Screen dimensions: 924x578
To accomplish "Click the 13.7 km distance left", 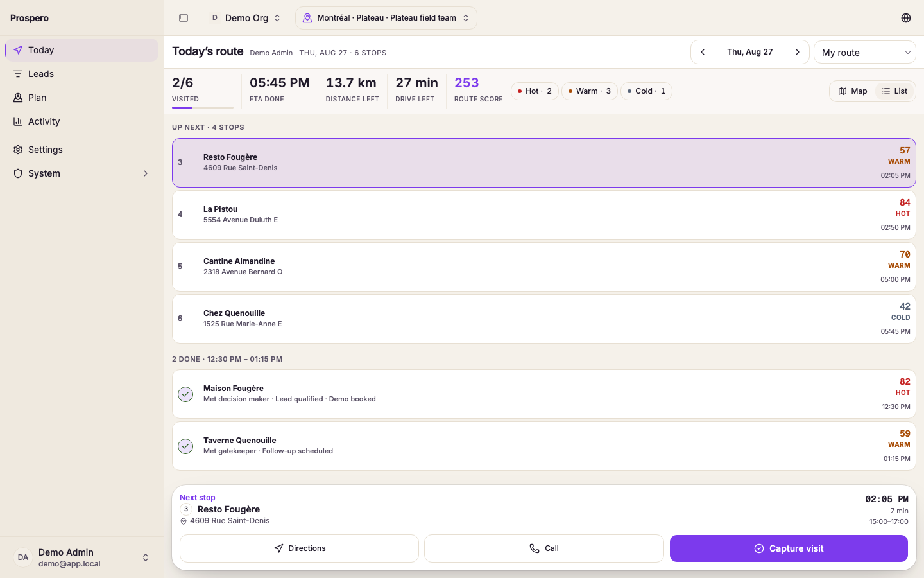I will (x=351, y=83).
